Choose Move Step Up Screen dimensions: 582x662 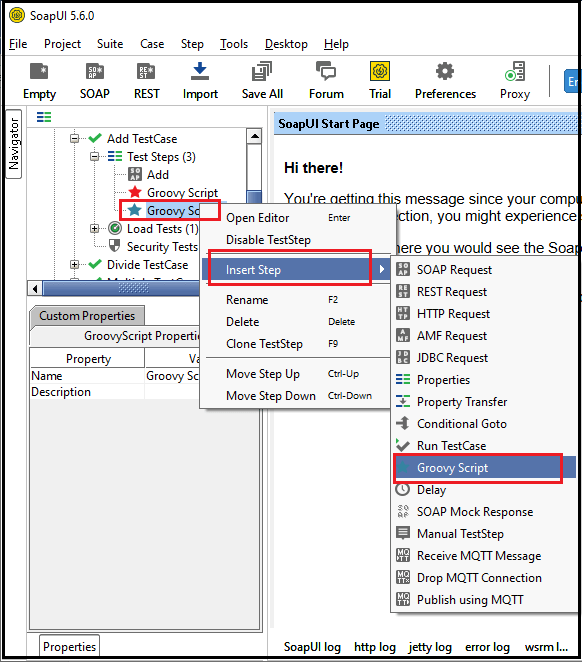pos(297,374)
